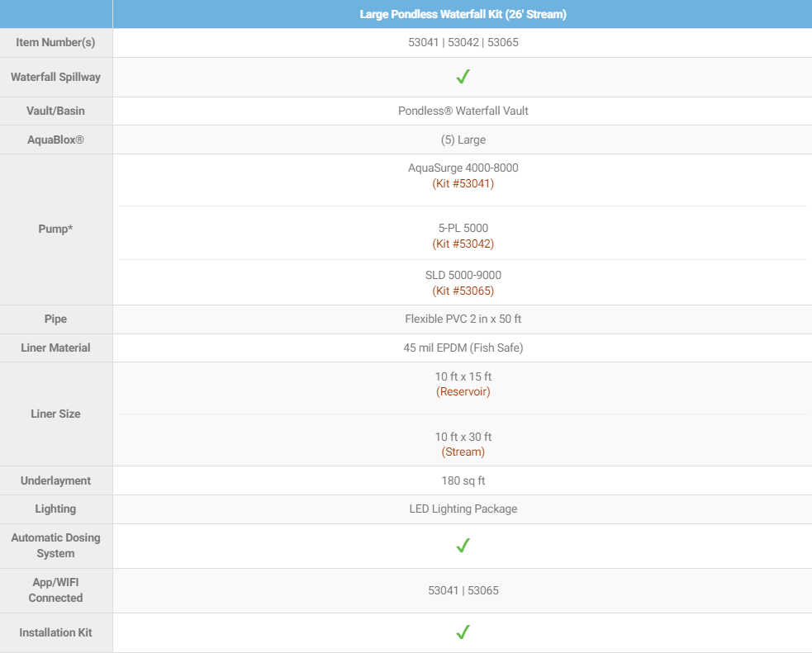The image size is (812, 653).
Task: Click the LED Lighting Package cell
Action: point(463,509)
